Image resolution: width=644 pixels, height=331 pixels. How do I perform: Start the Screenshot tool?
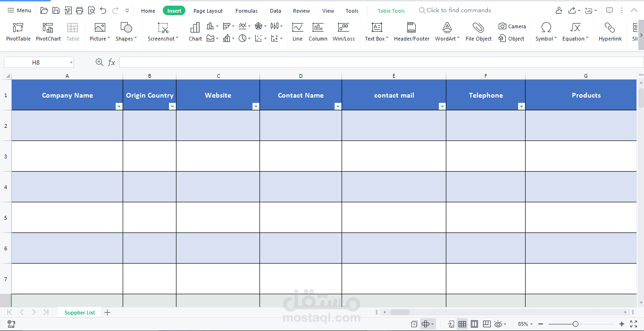coord(163,32)
